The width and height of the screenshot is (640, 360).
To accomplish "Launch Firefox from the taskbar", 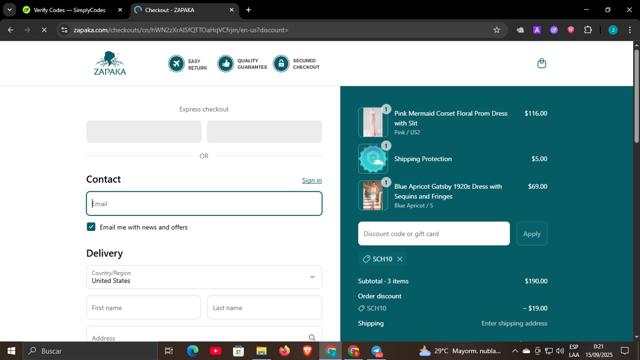I will click(284, 351).
